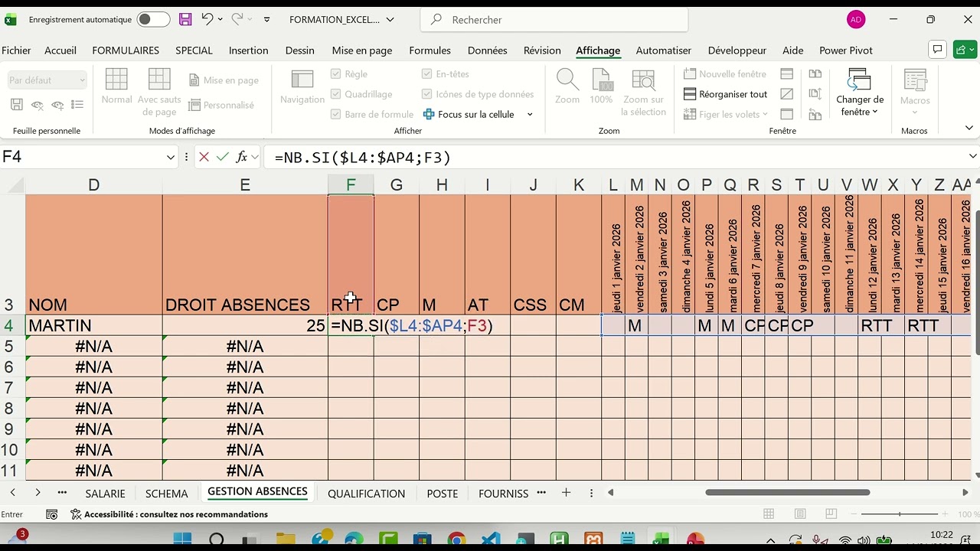Open the Par défaut sheet view dropdown
The image size is (980, 551).
(x=47, y=80)
